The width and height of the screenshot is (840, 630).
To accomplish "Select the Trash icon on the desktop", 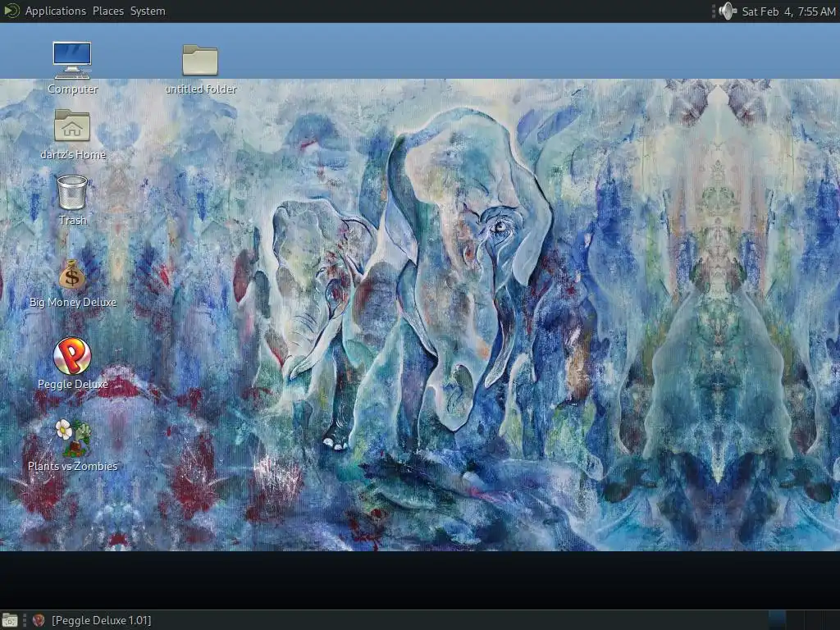I will click(72, 192).
